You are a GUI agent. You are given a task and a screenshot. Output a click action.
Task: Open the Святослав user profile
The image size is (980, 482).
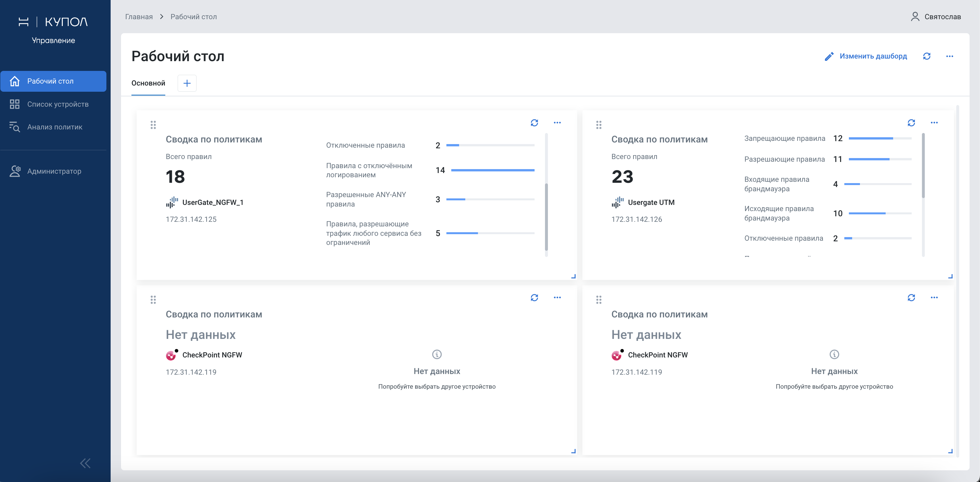click(x=936, y=17)
